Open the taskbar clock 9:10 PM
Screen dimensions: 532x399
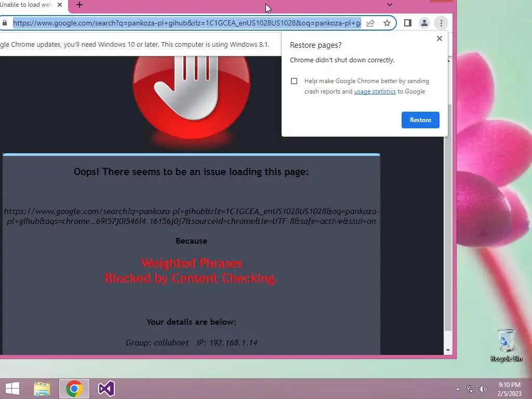[x=509, y=389]
